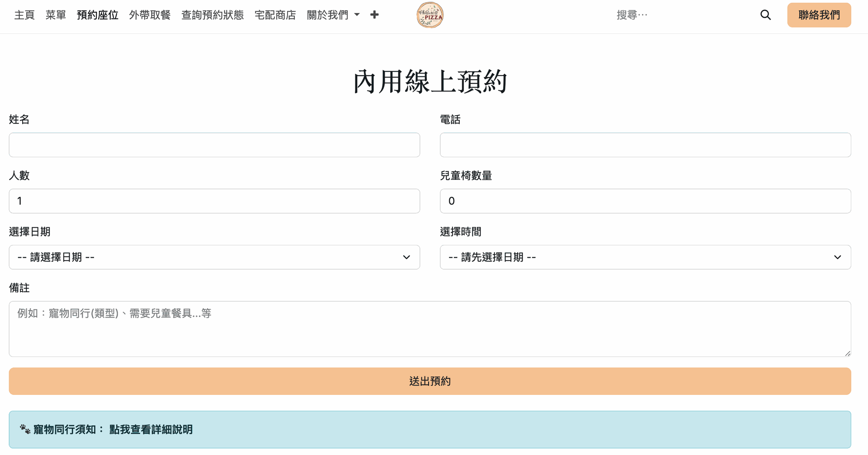The width and height of the screenshot is (868, 455).
Task: Go to 主頁 home page
Action: 24,15
